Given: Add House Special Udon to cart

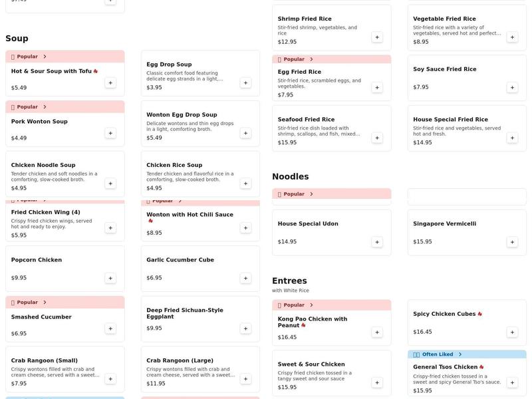Looking at the screenshot, I should click(x=377, y=242).
